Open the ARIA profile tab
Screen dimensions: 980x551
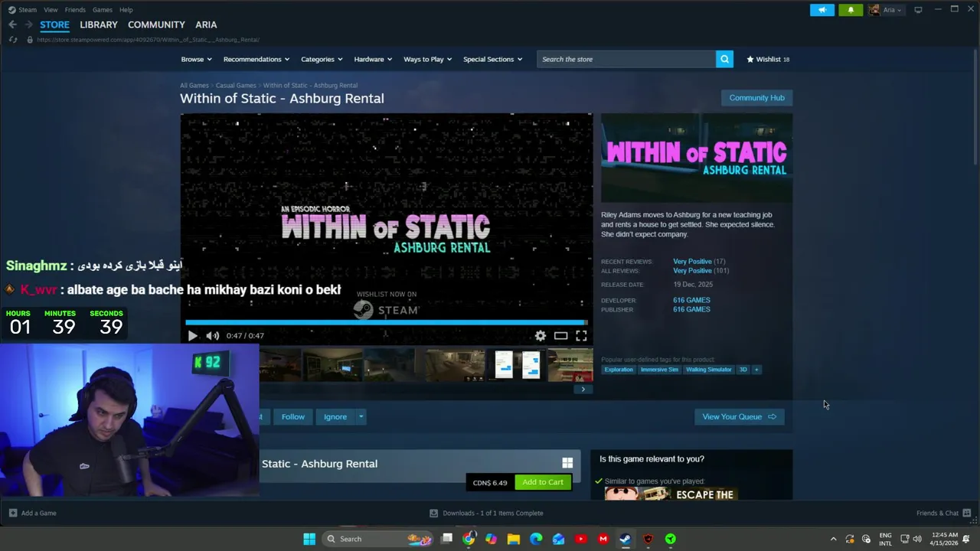(x=206, y=24)
